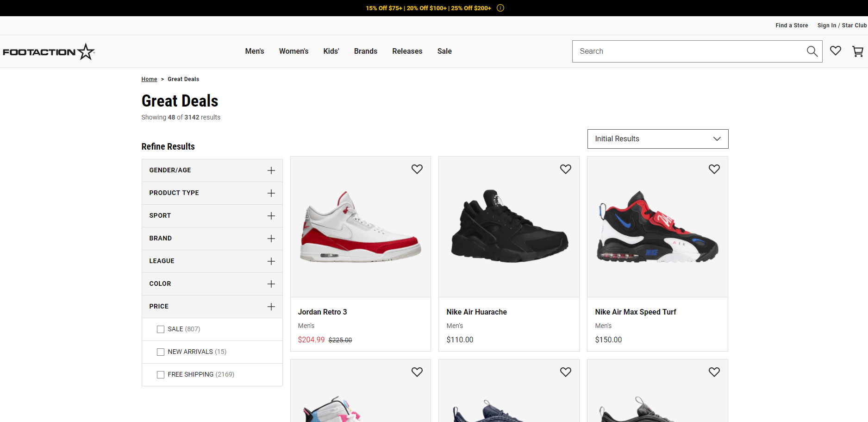Favorite the second-row last product
The width and height of the screenshot is (868, 422).
714,372
